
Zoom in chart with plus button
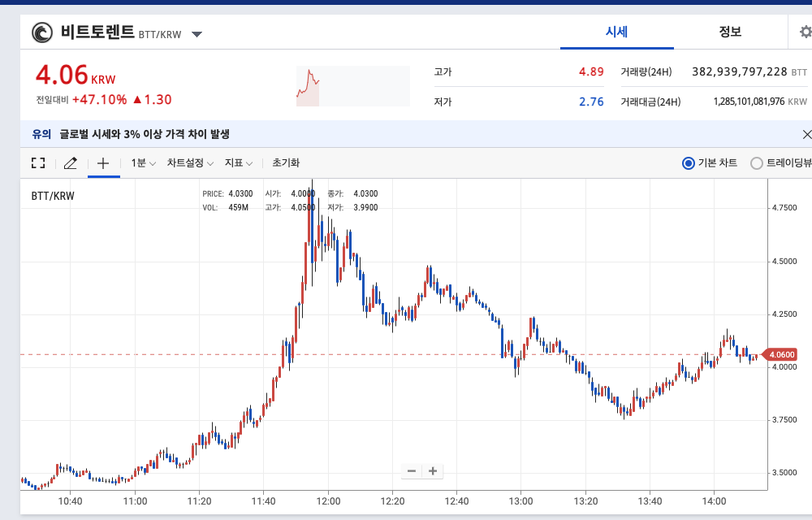point(433,470)
